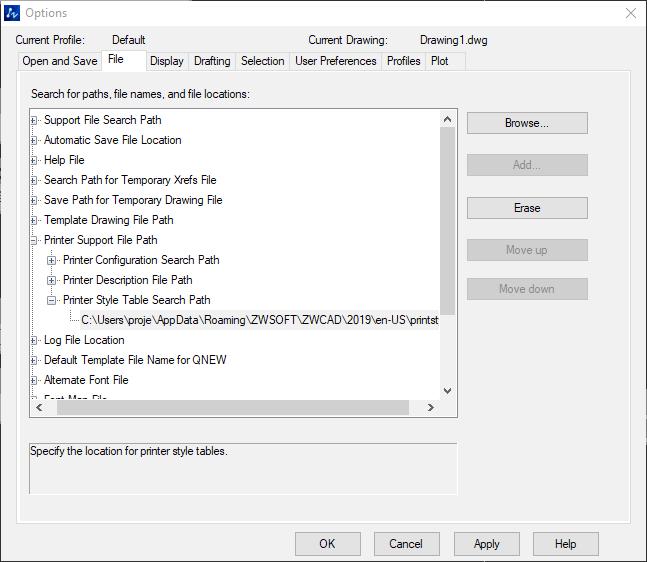Expand Default Template File Name for QNEW
The image size is (647, 562).
34,360
